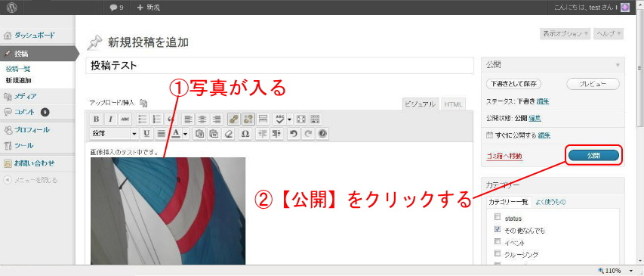Uncheck その他なんでも category
This screenshot has height=276, width=644.
498,228
